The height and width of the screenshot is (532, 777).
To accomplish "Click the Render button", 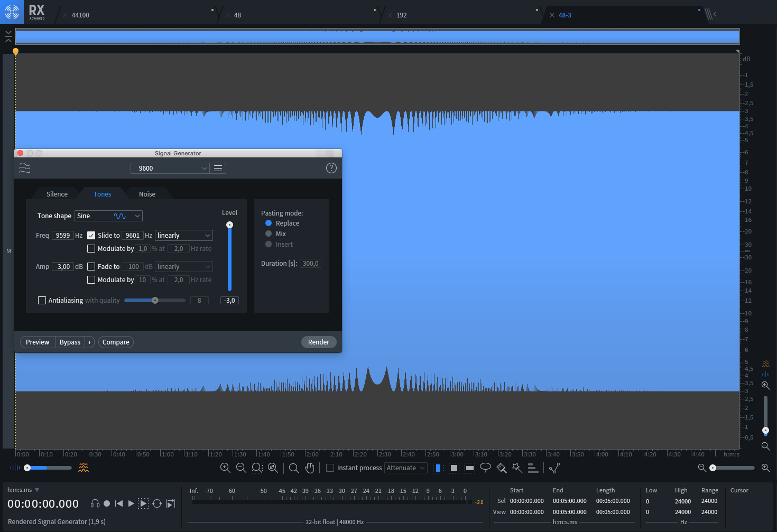I will (x=319, y=342).
